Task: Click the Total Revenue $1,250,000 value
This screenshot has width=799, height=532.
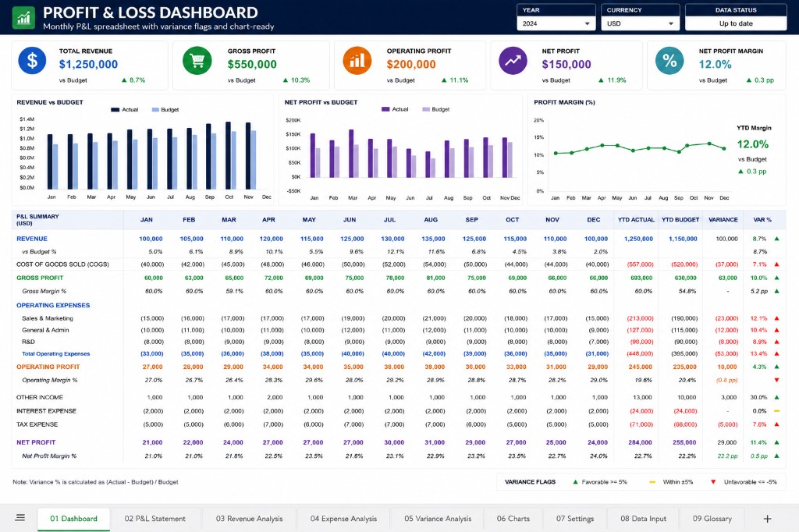Action: [x=88, y=64]
